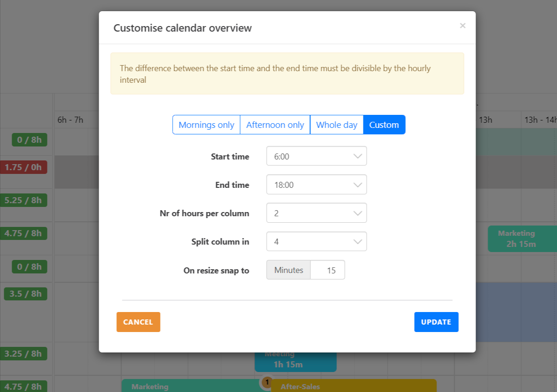Click the red 1.75 / 0h badge
This screenshot has height=392, width=557.
point(23,167)
